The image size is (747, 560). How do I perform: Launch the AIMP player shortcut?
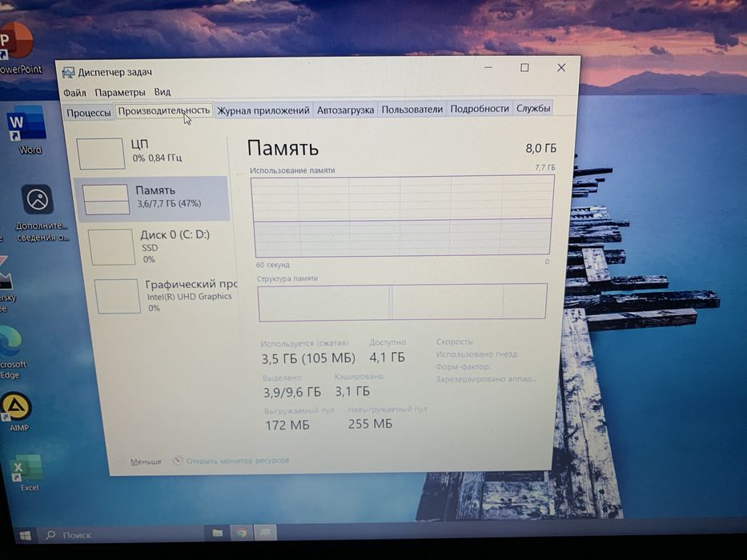[17, 411]
